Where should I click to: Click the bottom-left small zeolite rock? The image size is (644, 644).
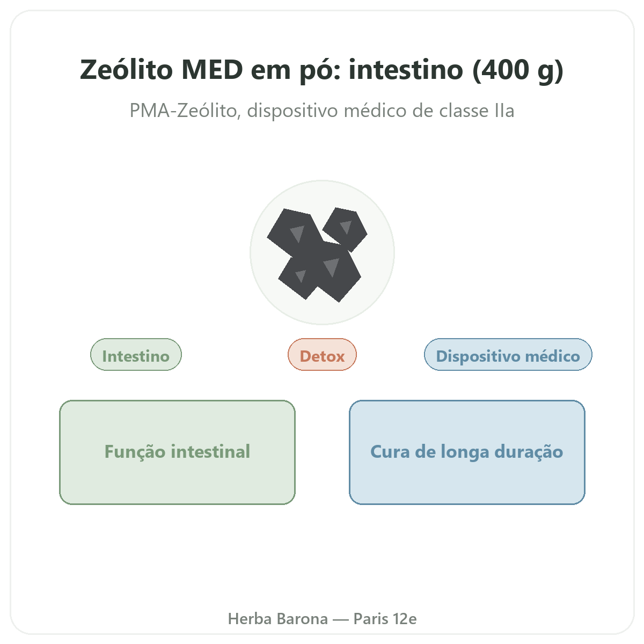coord(298,277)
